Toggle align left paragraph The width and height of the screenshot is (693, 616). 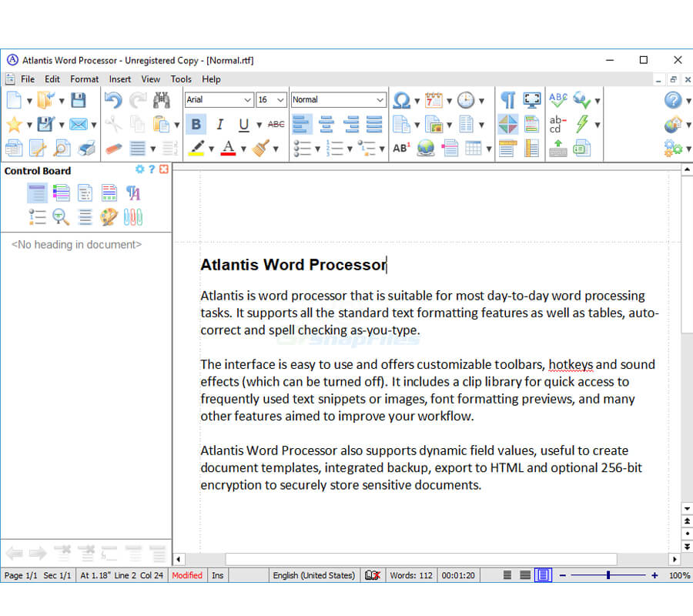[x=302, y=125]
